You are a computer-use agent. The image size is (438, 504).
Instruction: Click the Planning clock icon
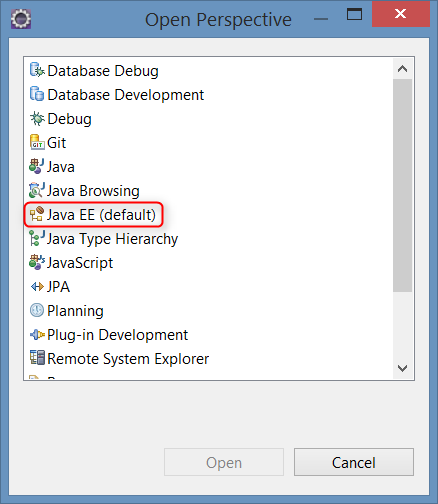[x=37, y=310]
